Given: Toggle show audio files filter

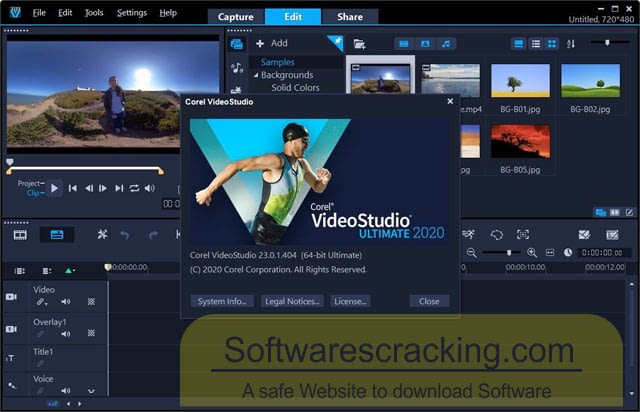Looking at the screenshot, I should click(x=446, y=44).
